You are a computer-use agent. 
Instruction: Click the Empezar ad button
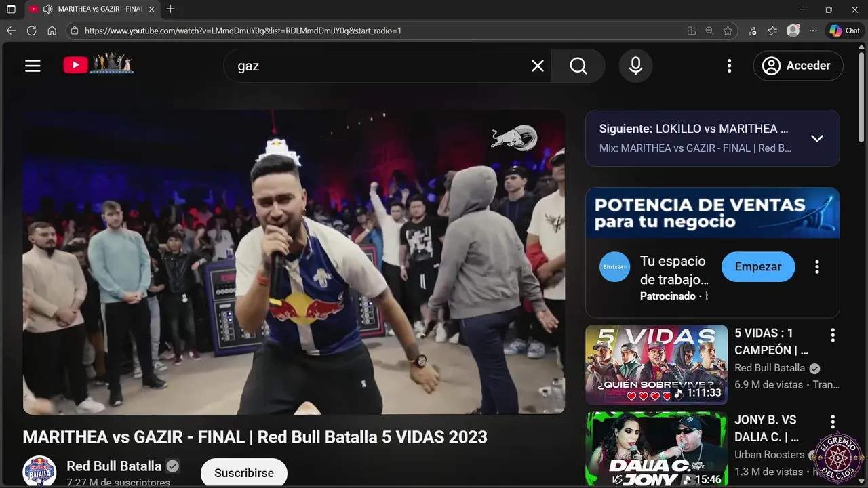coord(758,267)
